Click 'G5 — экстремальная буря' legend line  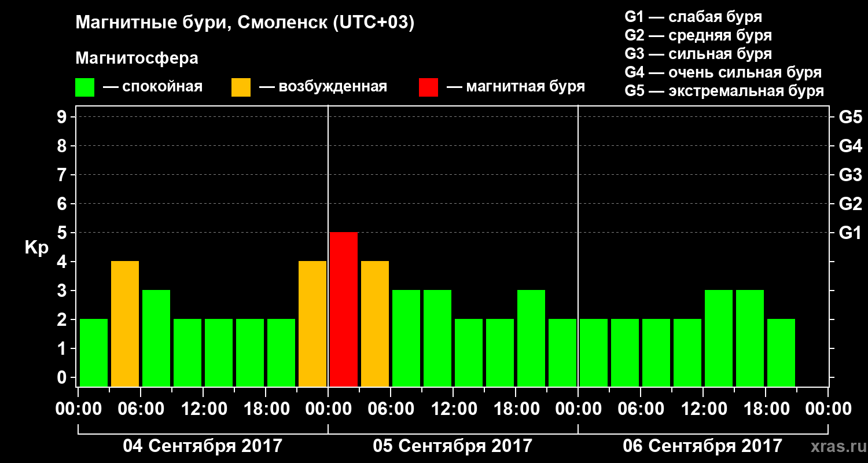point(724,91)
